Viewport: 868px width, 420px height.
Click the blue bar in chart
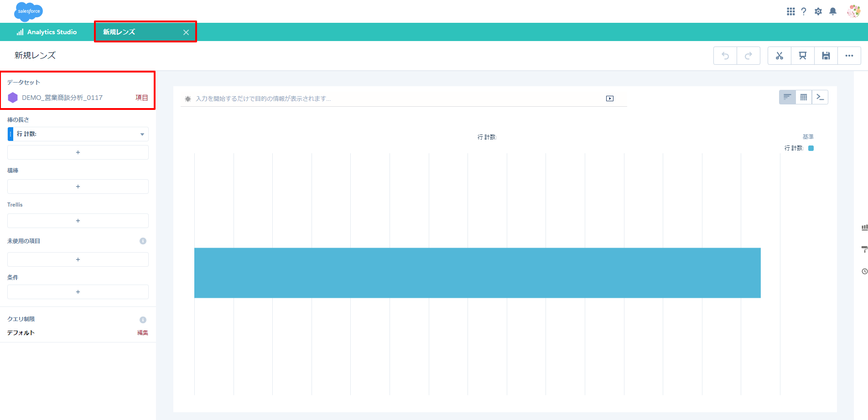477,273
